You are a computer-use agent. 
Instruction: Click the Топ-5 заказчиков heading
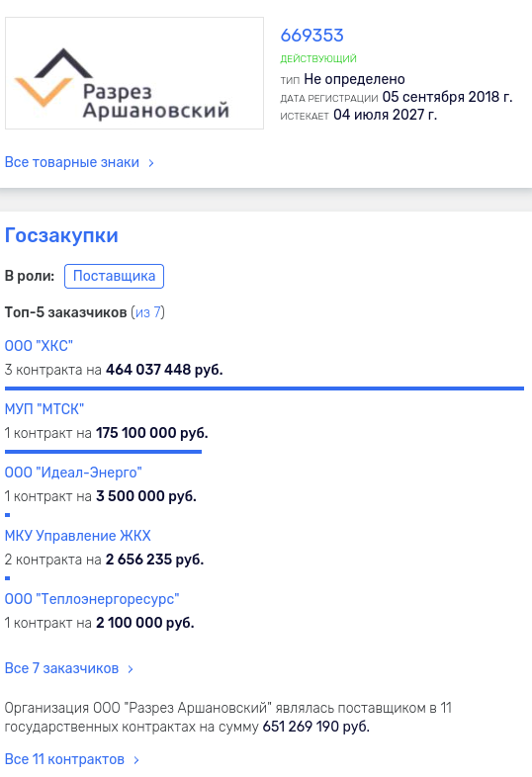pos(65,312)
